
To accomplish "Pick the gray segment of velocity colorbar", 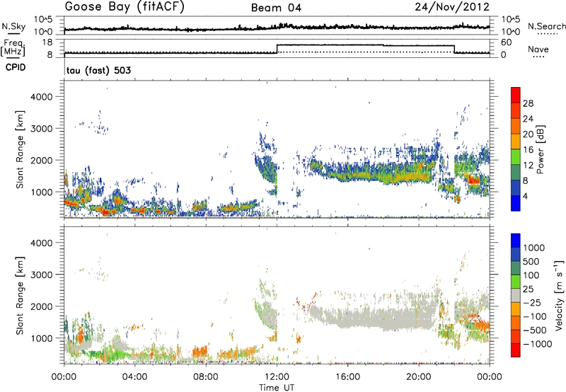I will click(516, 296).
